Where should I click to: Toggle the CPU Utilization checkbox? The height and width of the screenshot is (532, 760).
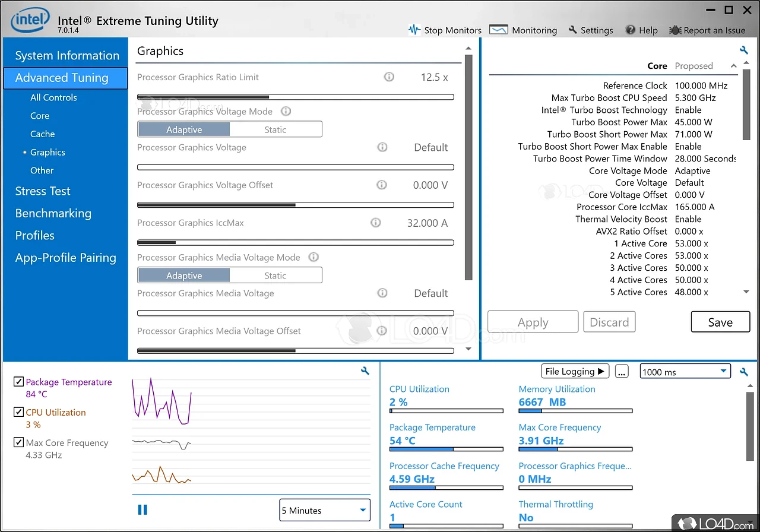click(x=18, y=412)
